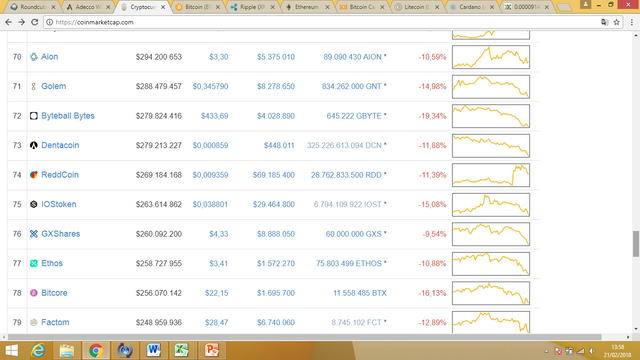The width and height of the screenshot is (640, 360).
Task: Click the Ethos logo icon
Action: (x=34, y=263)
